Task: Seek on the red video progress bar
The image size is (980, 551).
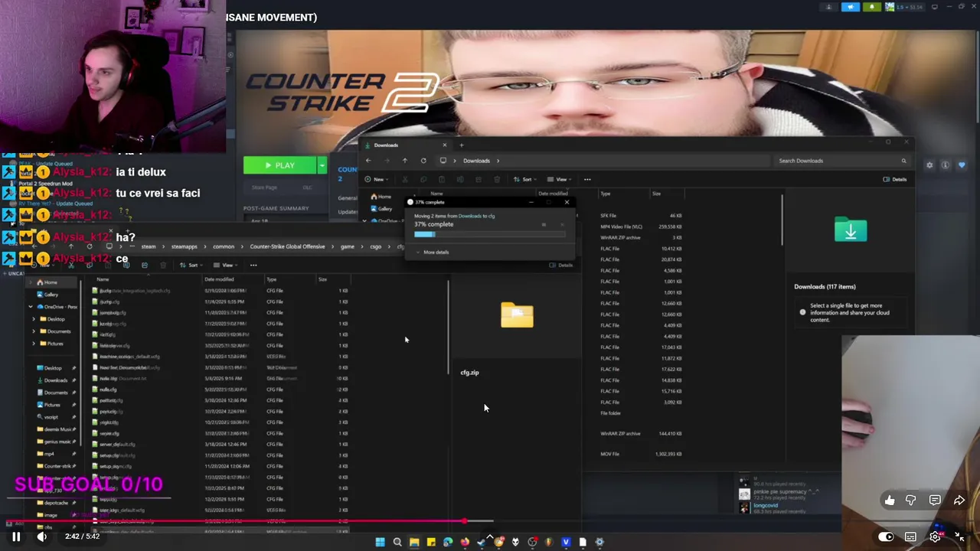Action: [490, 522]
